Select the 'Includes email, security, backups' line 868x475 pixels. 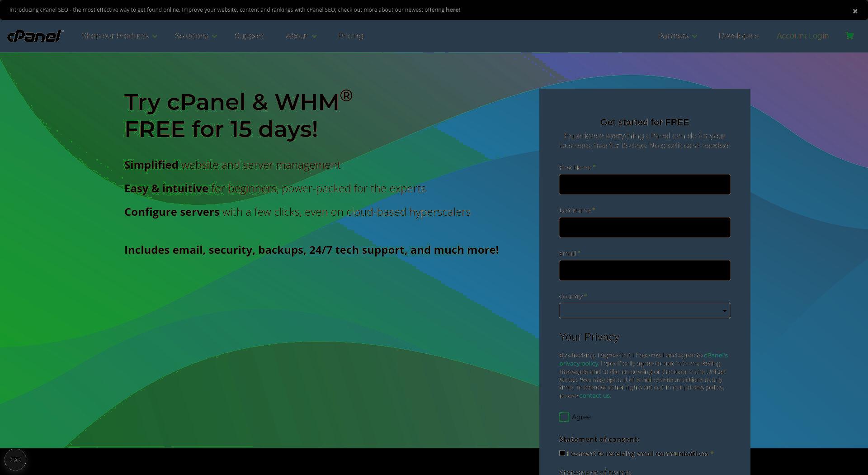pyautogui.click(x=311, y=250)
